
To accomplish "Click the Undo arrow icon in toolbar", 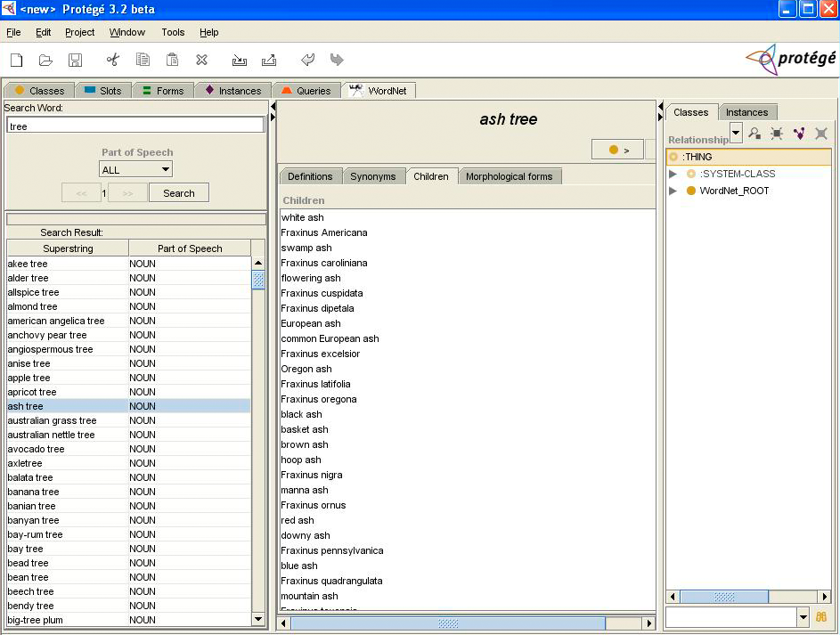I will (x=307, y=60).
